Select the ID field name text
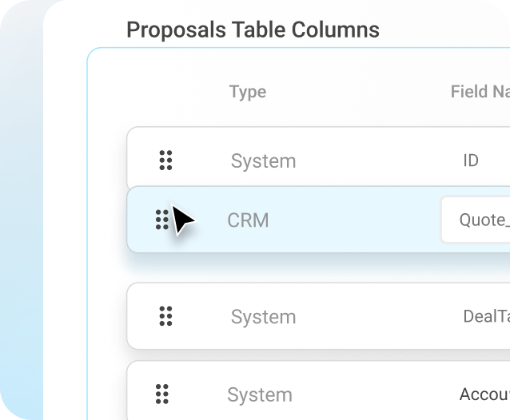Viewport: 510px width, 420px height. [471, 160]
